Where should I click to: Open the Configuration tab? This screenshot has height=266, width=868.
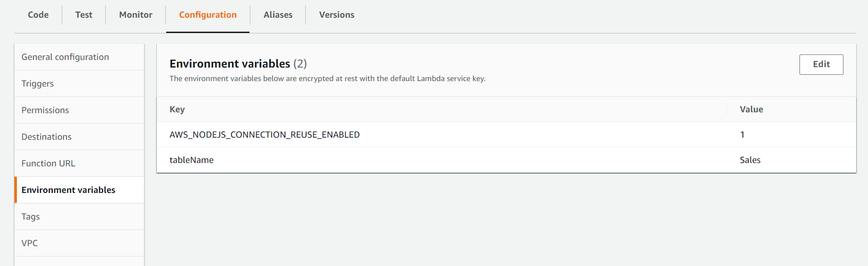click(x=208, y=15)
